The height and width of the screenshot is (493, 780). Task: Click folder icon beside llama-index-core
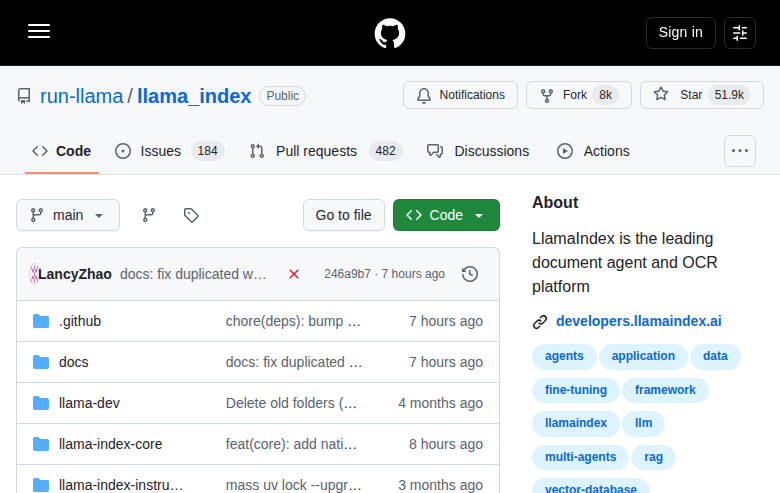tap(41, 444)
